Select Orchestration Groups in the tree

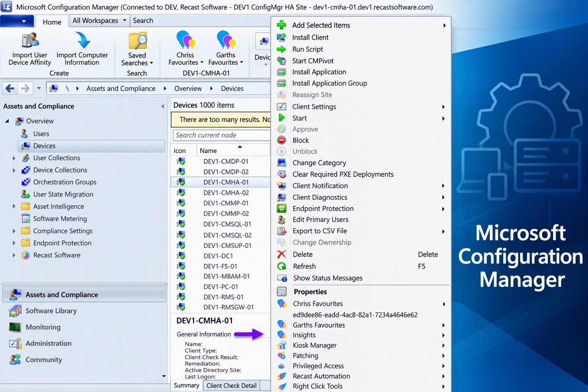click(65, 182)
